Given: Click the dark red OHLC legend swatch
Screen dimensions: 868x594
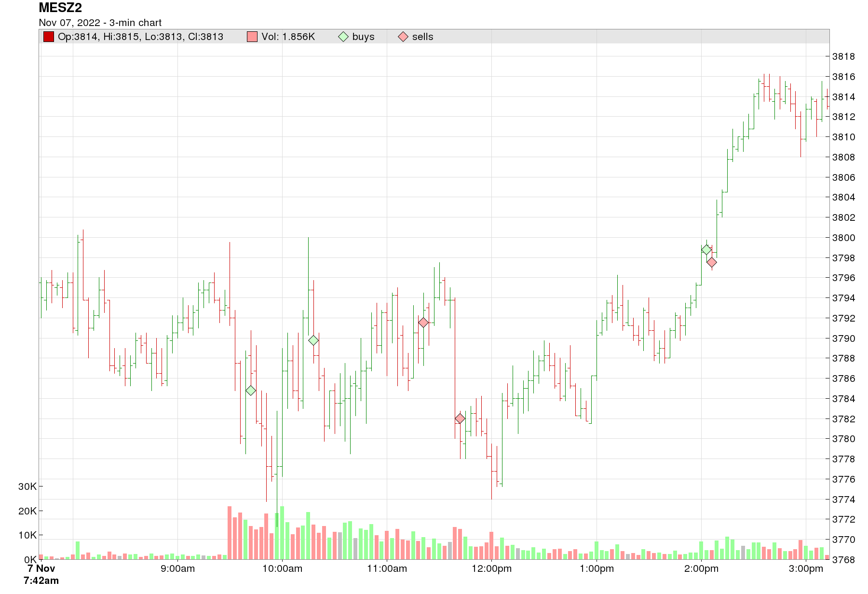Looking at the screenshot, I should pyautogui.click(x=48, y=37).
